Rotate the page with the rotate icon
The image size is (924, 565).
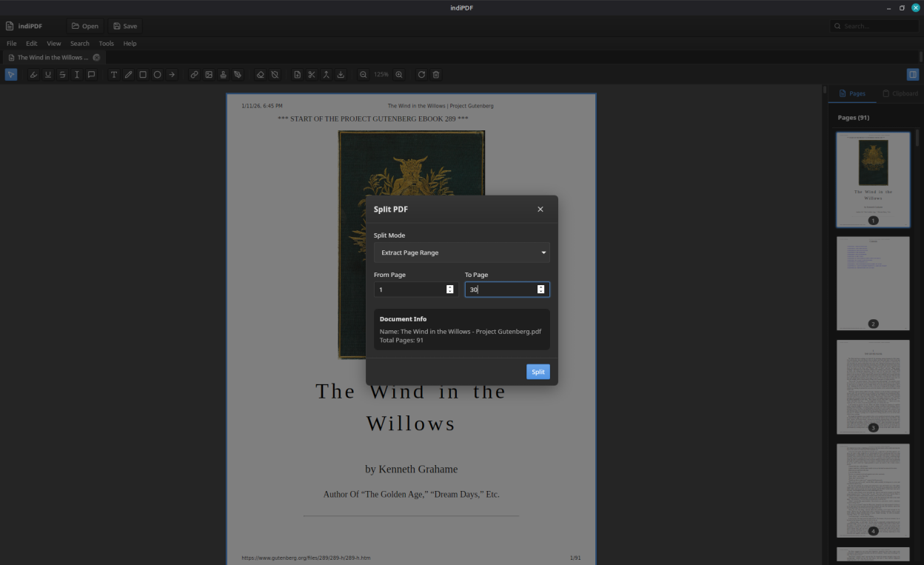tap(421, 75)
